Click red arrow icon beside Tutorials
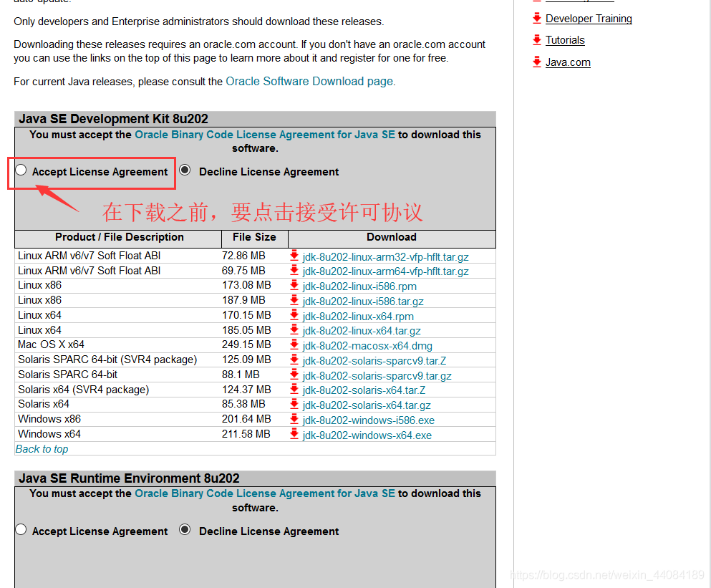Image resolution: width=711 pixels, height=588 pixels. coord(537,39)
